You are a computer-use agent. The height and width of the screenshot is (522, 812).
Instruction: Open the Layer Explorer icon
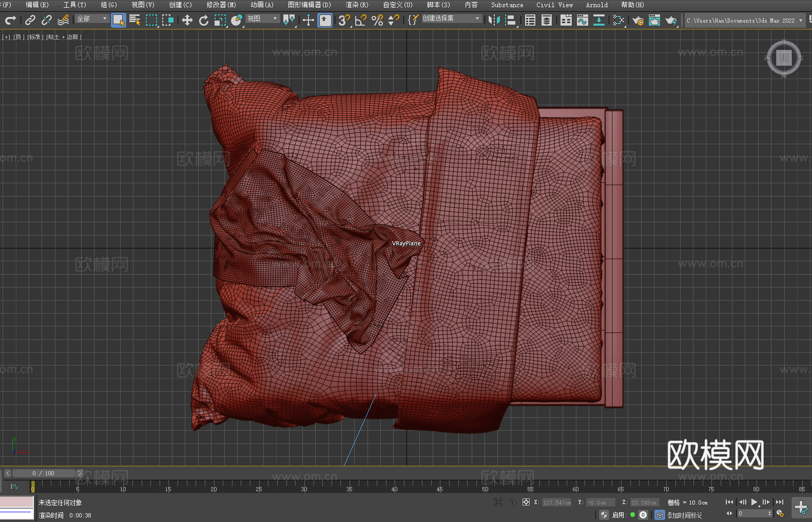click(547, 21)
